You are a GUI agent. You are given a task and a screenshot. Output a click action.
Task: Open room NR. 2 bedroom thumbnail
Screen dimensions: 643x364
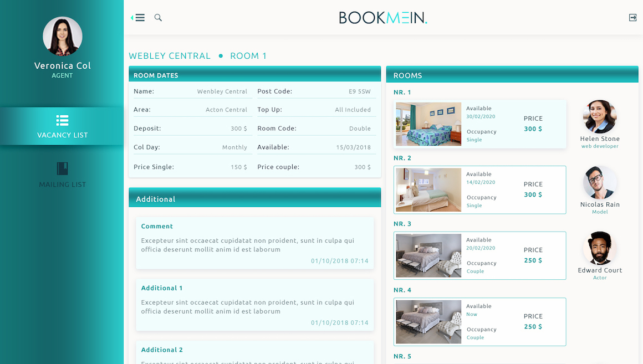click(428, 190)
